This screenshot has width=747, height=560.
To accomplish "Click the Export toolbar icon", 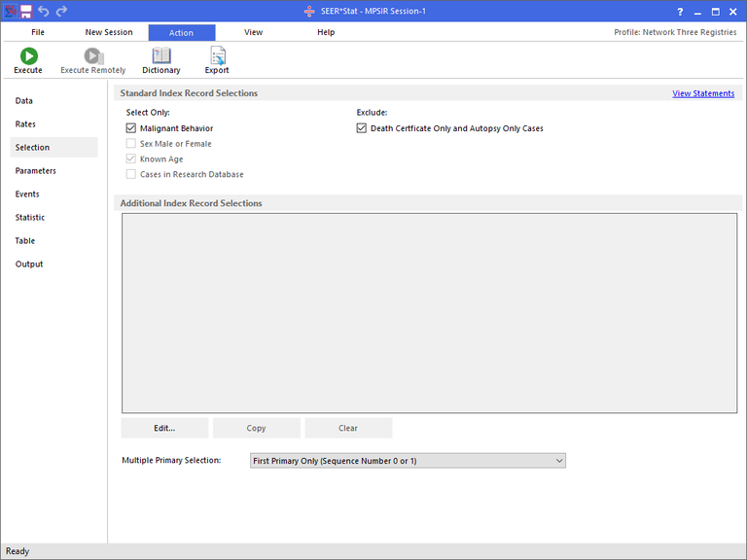I will click(217, 56).
